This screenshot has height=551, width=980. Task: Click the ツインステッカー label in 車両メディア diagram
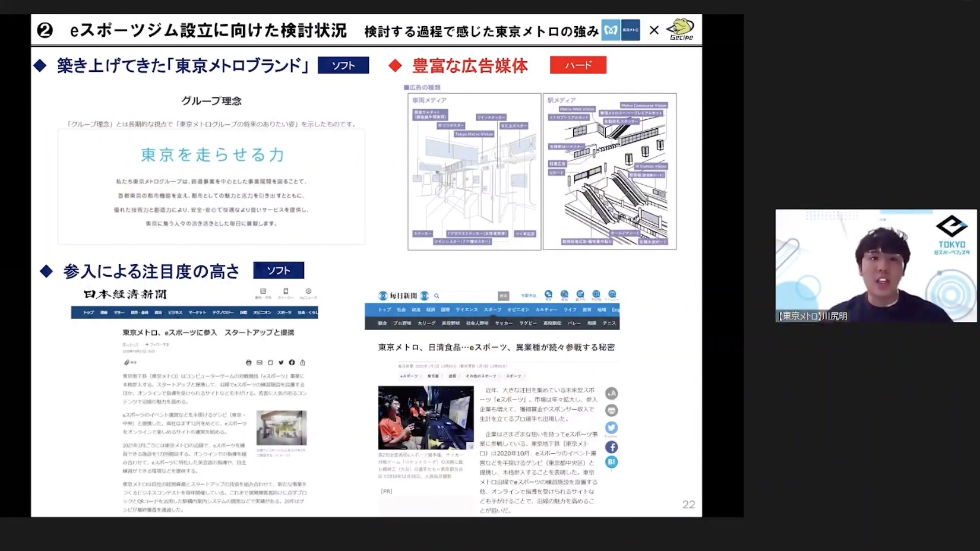pyautogui.click(x=491, y=118)
